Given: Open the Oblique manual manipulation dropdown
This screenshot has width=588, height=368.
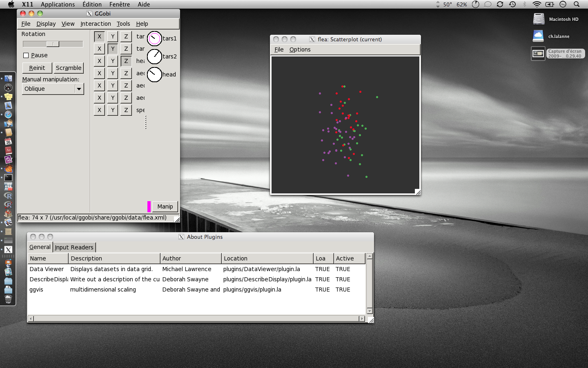Looking at the screenshot, I should (x=53, y=89).
